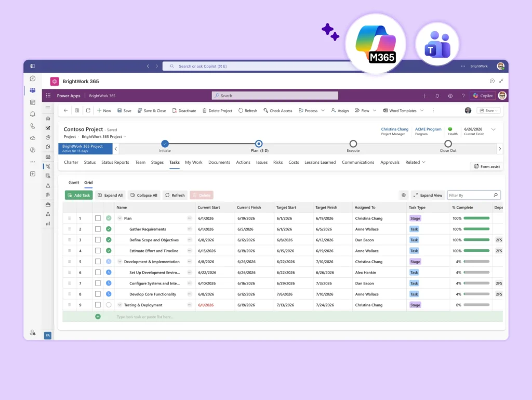Switch to the Gantt view tab

(x=74, y=183)
